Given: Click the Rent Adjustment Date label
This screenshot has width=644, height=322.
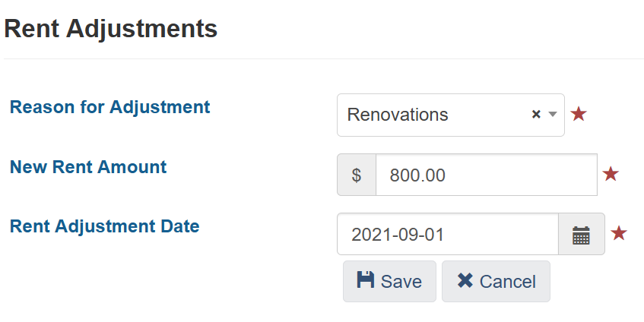Looking at the screenshot, I should [x=105, y=226].
